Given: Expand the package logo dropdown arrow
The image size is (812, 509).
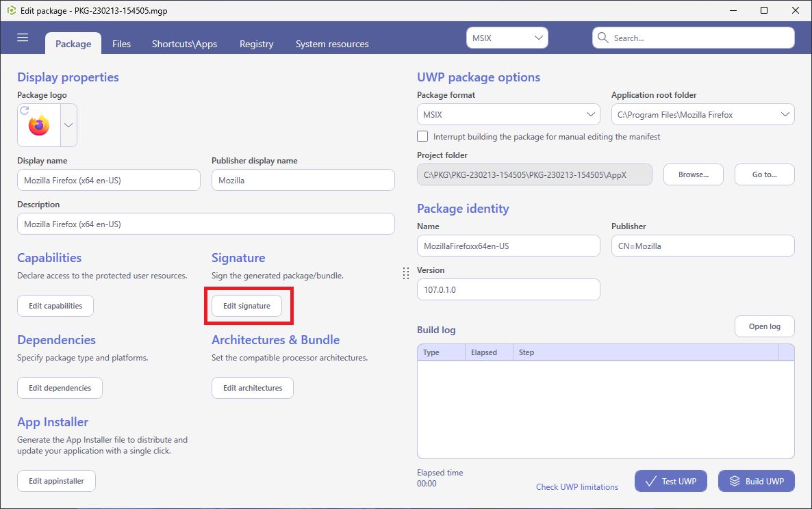Looking at the screenshot, I should click(68, 125).
